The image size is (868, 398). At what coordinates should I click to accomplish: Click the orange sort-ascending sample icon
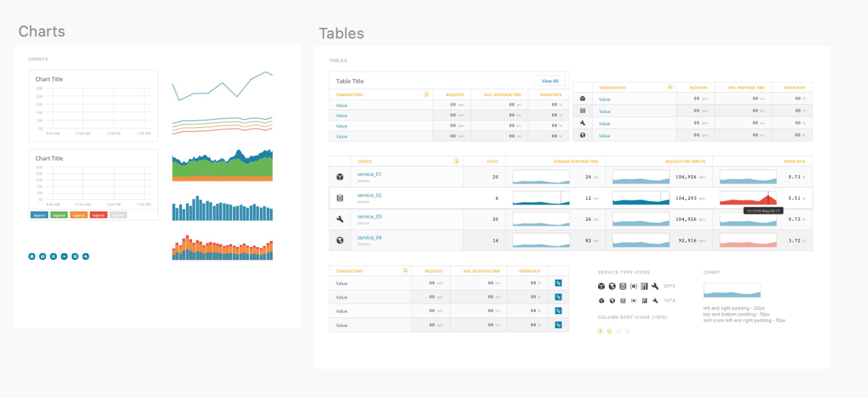tap(600, 331)
